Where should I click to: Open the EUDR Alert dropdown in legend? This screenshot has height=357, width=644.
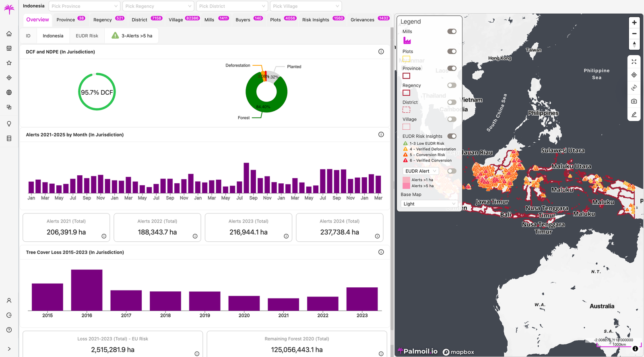tap(421, 171)
